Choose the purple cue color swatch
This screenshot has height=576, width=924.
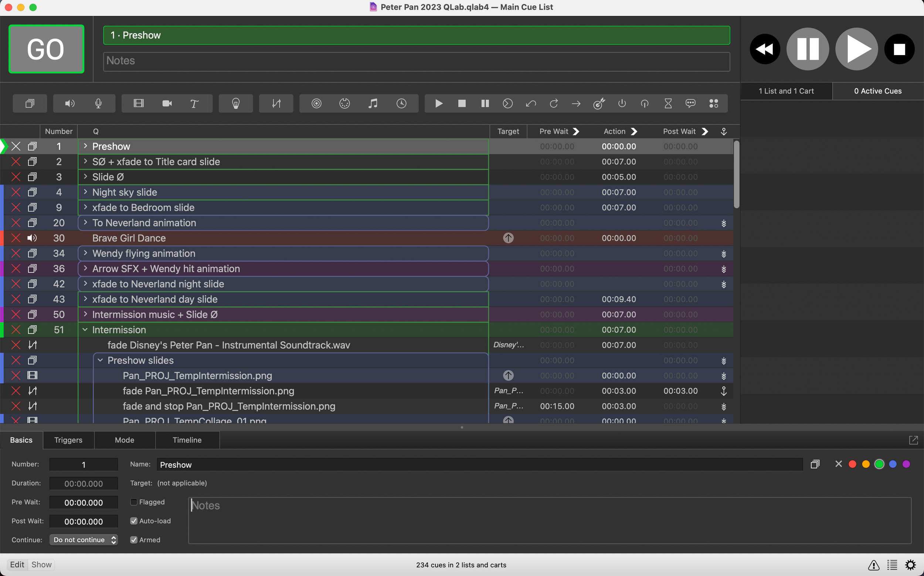tap(906, 464)
